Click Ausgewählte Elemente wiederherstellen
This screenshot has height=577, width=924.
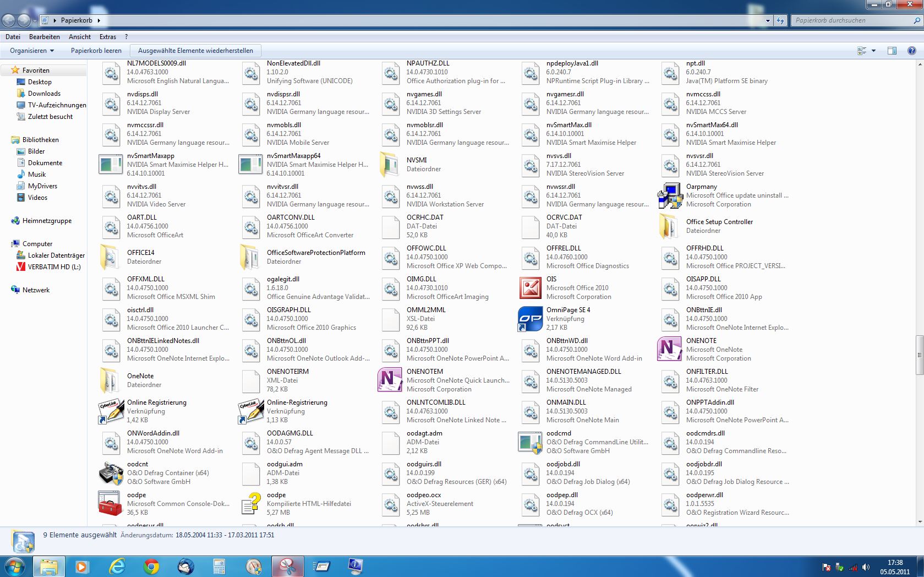pyautogui.click(x=195, y=51)
